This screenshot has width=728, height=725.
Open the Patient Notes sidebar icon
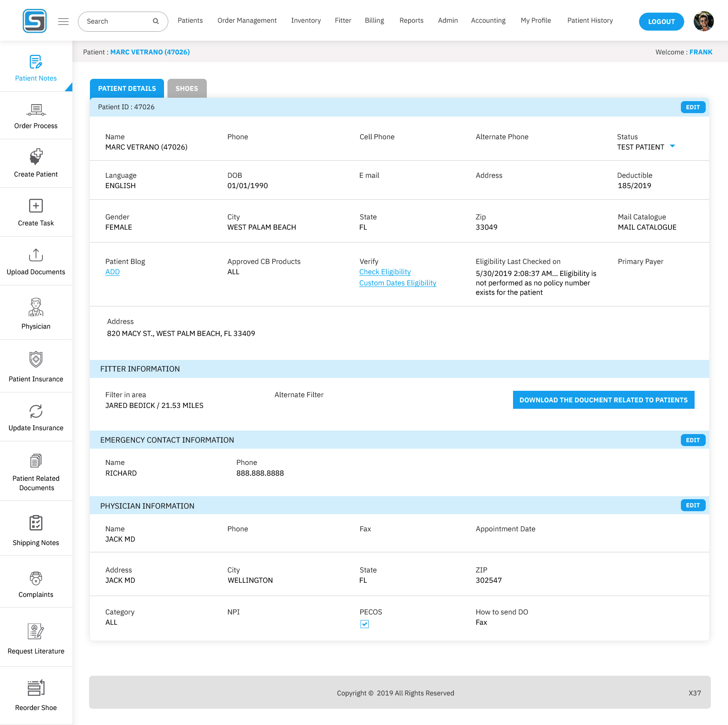click(36, 62)
